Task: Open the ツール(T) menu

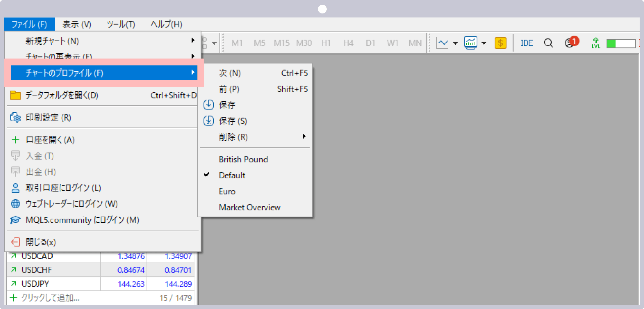Action: 121,24
